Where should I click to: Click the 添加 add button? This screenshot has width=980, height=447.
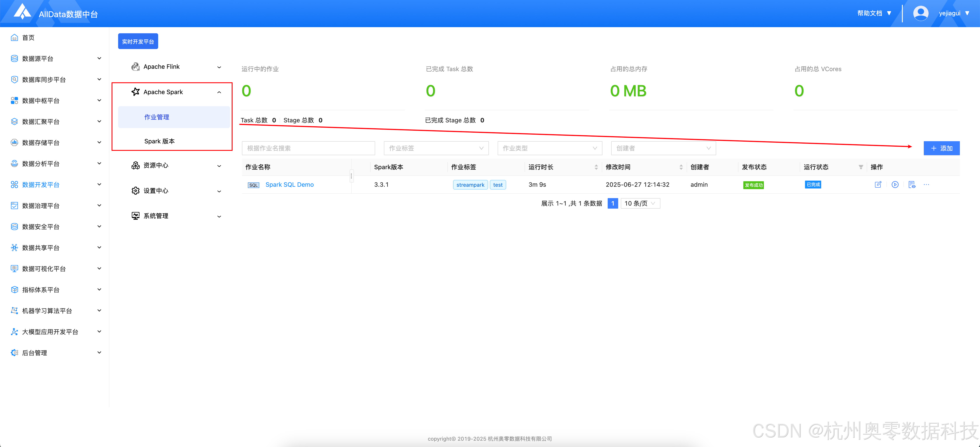(x=941, y=148)
